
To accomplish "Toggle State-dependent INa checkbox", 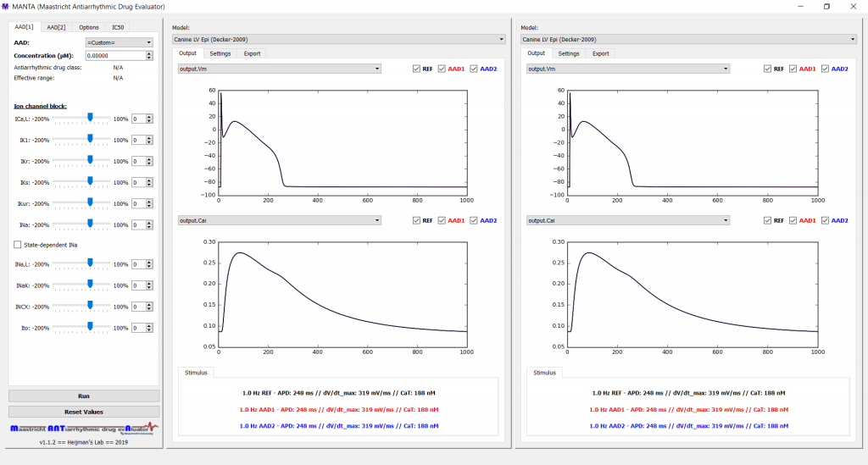I will click(x=18, y=245).
